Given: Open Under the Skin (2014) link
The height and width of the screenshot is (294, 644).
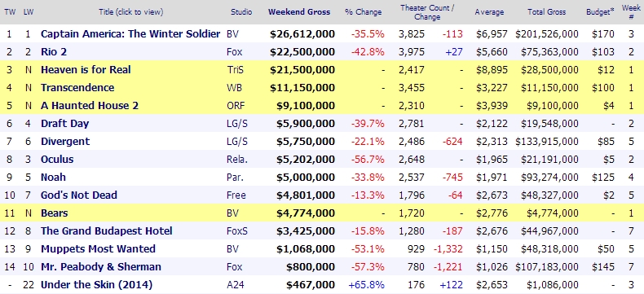Looking at the screenshot, I should (96, 284).
